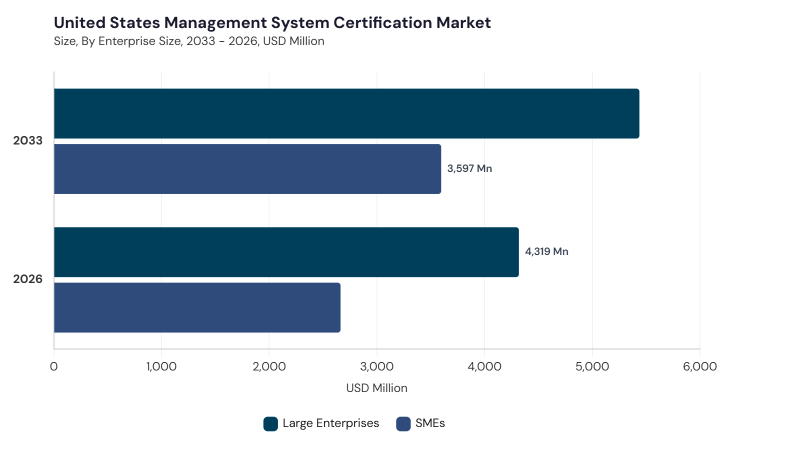Click the SMEs legend label
Screen dimensions: 800x450
[430, 423]
